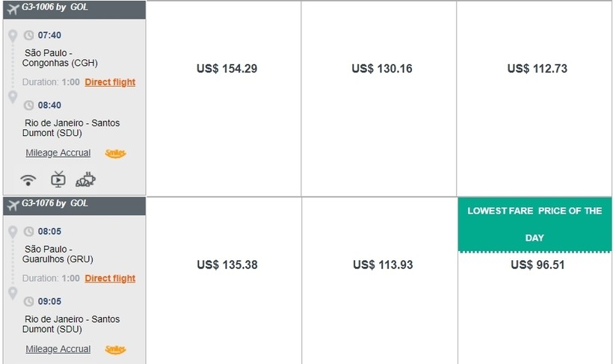Select the US$ 135.38 fare

pos(227,265)
